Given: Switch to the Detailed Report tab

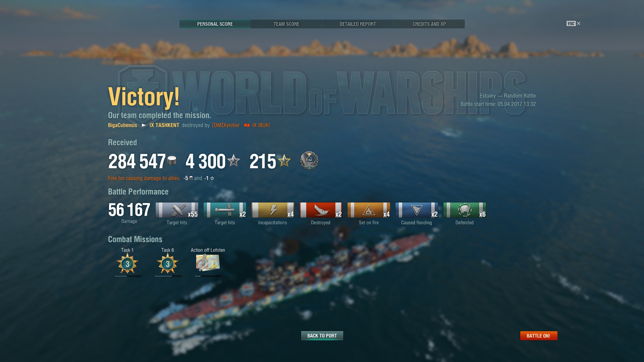Looking at the screenshot, I should click(358, 24).
